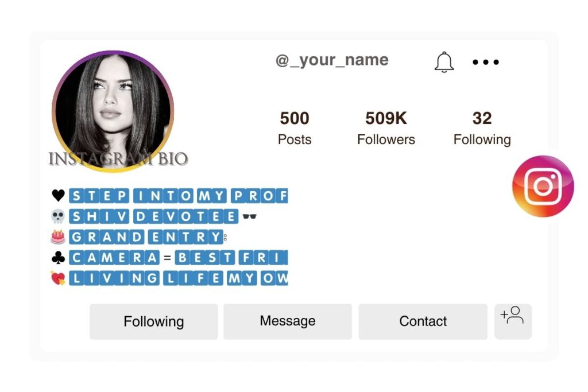This screenshot has height=392, width=588.
Task: Select the heart emoji in the bio
Action: 59,195
